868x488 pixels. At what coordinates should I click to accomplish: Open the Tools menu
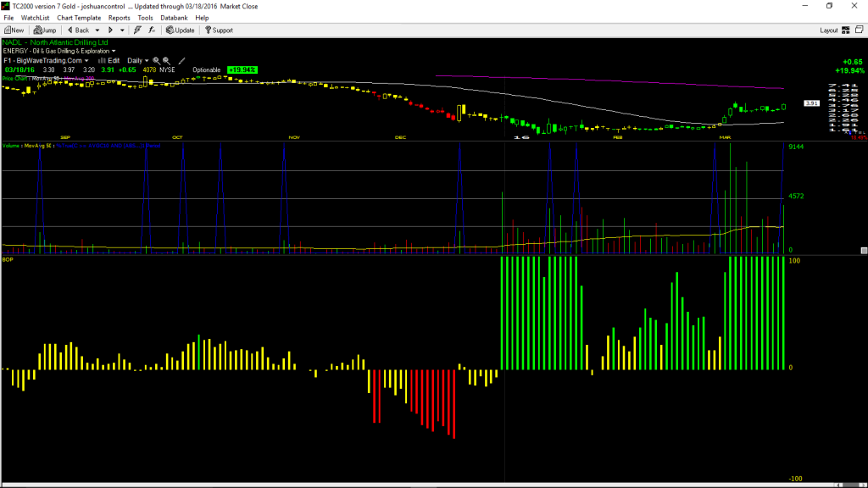(x=145, y=18)
